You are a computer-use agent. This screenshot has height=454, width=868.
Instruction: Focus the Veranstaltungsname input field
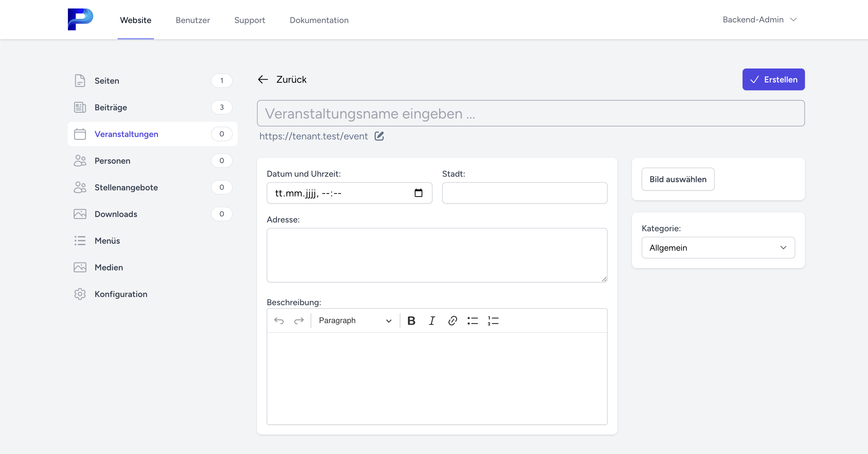click(530, 114)
